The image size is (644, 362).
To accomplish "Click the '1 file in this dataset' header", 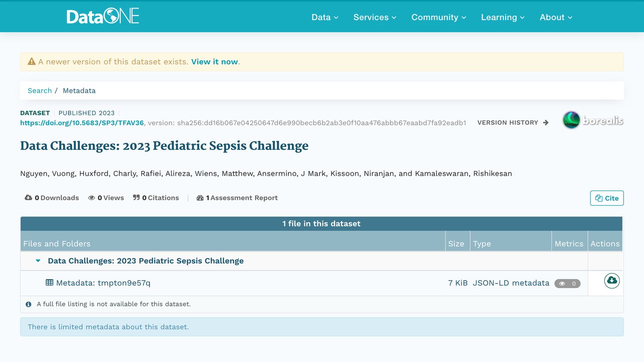I will [321, 224].
